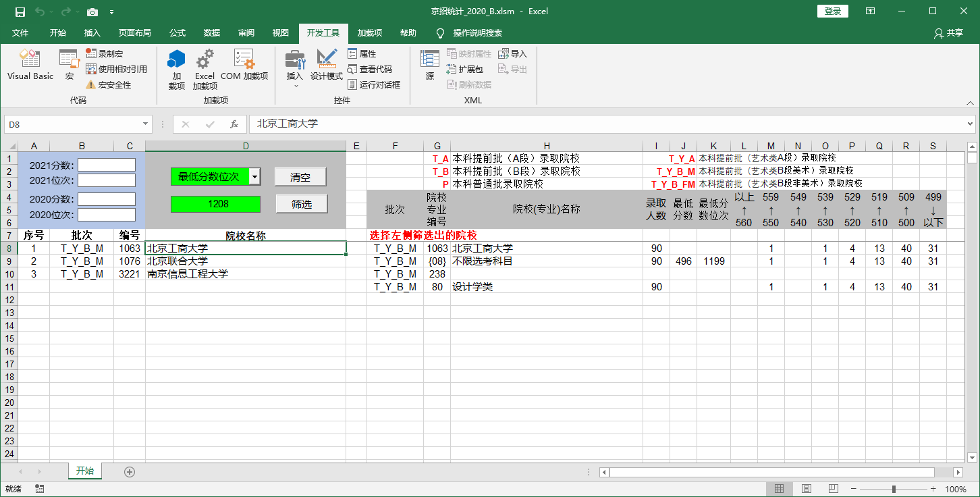Open the Add-ins (加载项) icon

coord(177,69)
